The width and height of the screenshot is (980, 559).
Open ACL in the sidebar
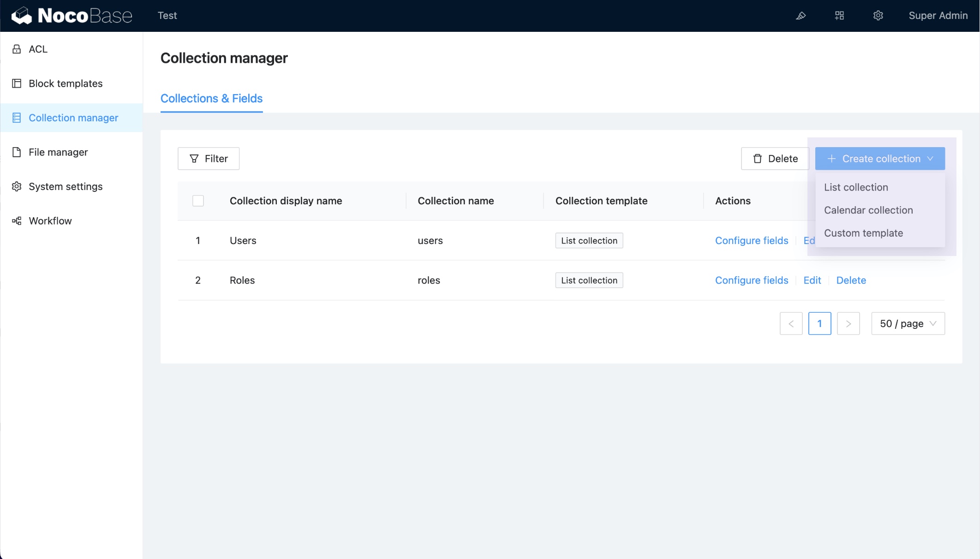click(38, 49)
